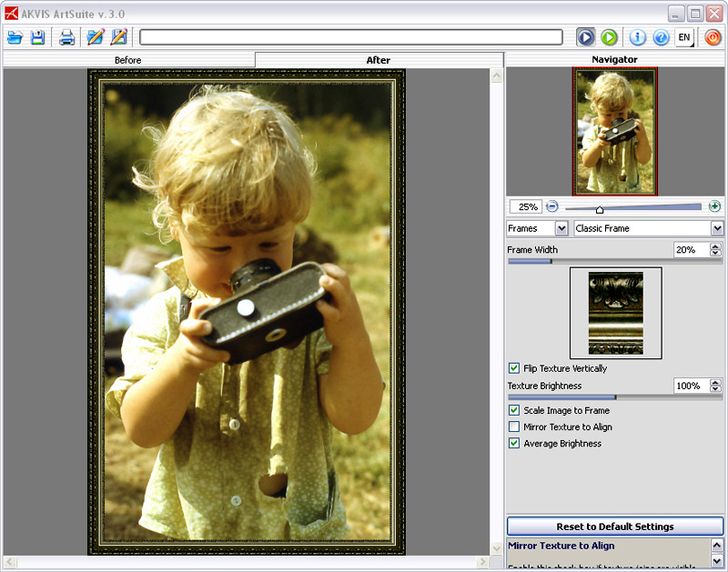Open Help via the question mark icon
The image size is (728, 572).
click(x=661, y=37)
